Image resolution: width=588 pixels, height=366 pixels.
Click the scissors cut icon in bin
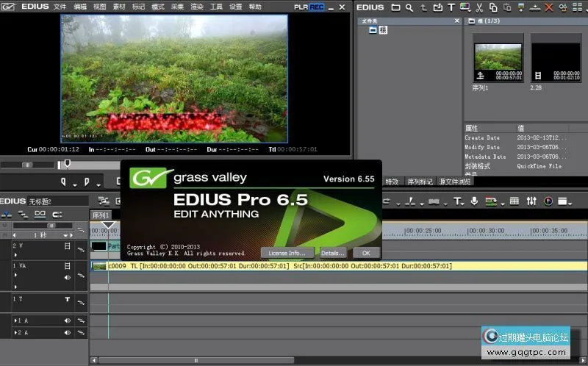tap(478, 7)
